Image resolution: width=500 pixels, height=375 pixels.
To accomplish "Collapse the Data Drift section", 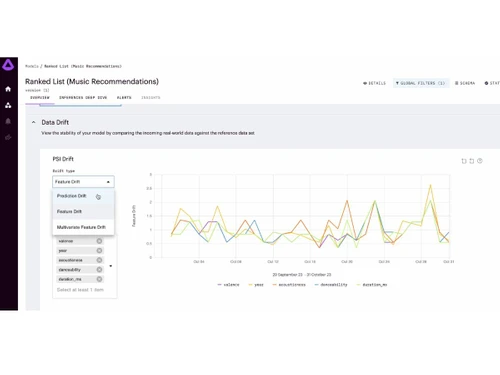I will [x=33, y=122].
